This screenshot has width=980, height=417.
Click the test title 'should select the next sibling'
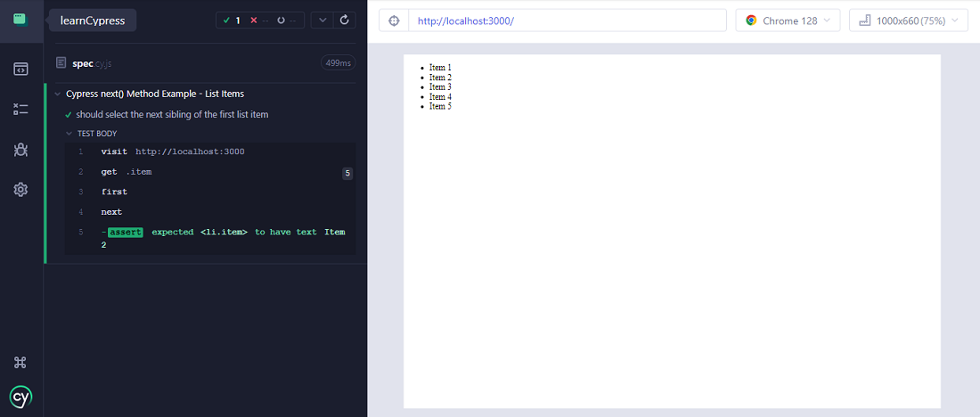173,115
